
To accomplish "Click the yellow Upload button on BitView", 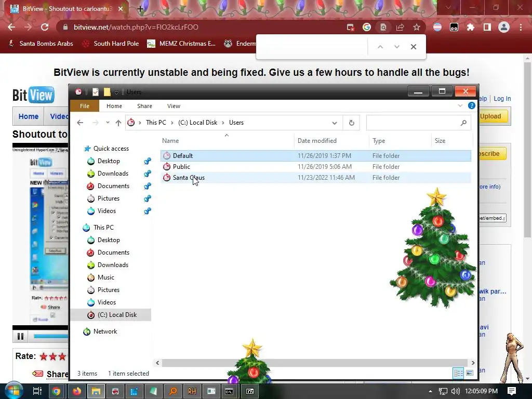I will pos(493,116).
